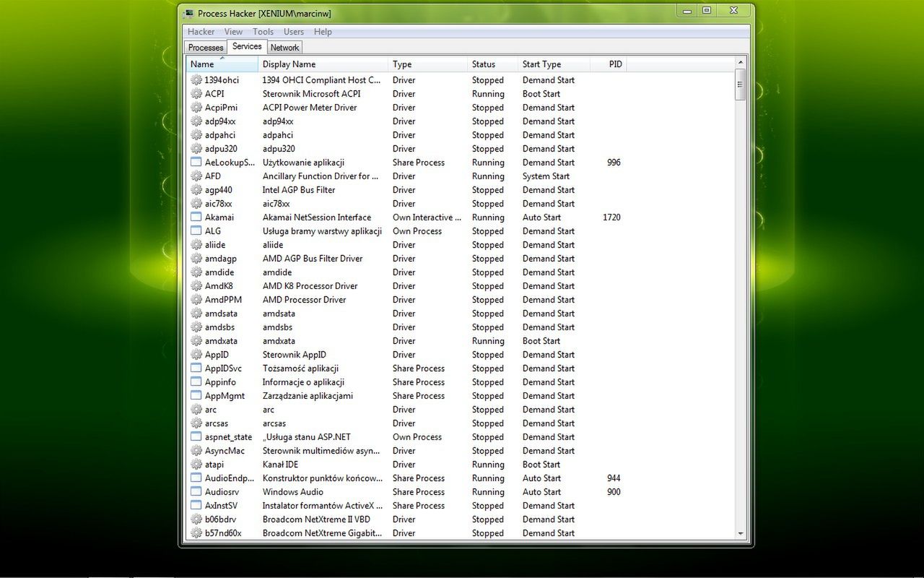Select "ACPI Power Meter Driver" display name
The width and height of the screenshot is (924, 578).
point(309,108)
